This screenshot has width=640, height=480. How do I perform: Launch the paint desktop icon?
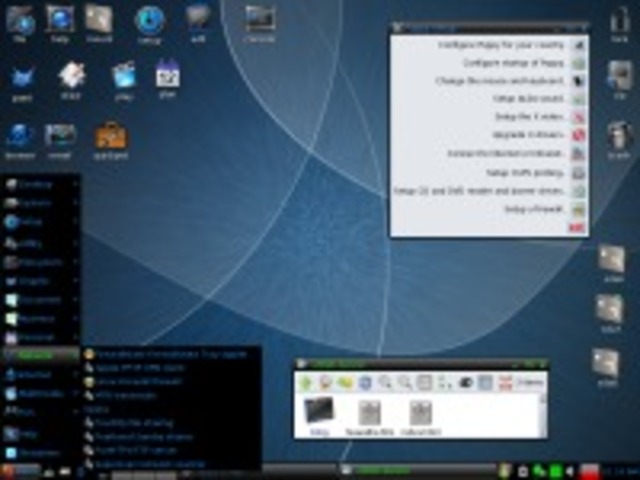(x=22, y=82)
